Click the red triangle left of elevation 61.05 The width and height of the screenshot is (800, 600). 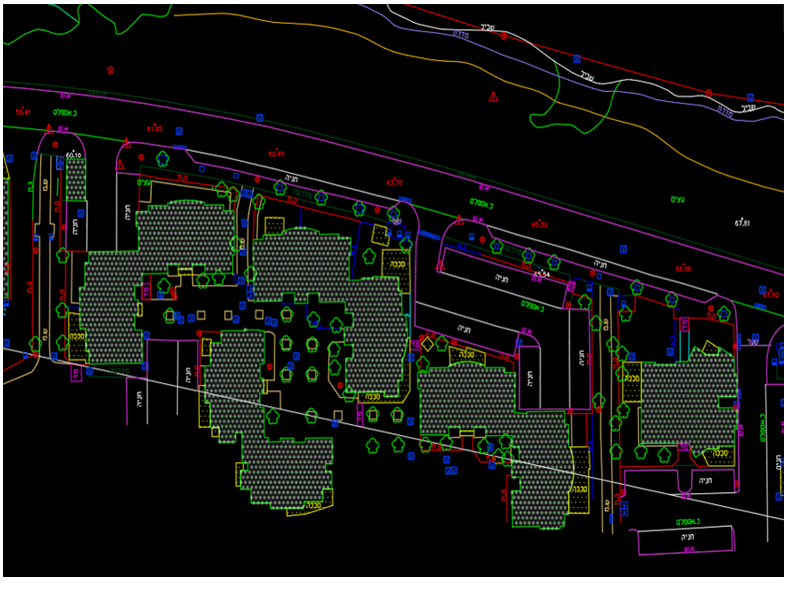(127, 144)
